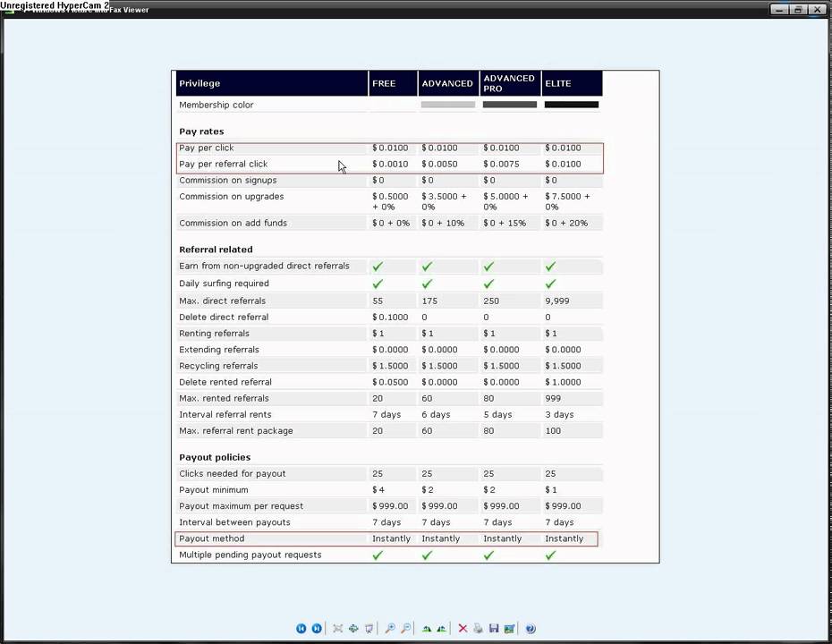Save a copy via the floppy icon
Viewport: 832px width, 644px height.
coord(494,629)
